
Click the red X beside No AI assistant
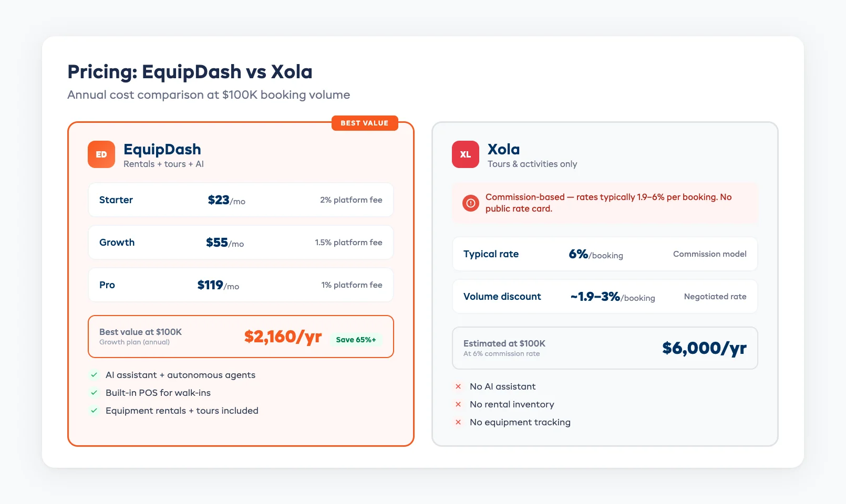(458, 386)
